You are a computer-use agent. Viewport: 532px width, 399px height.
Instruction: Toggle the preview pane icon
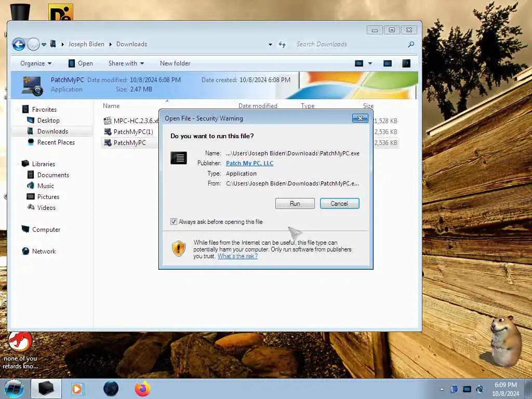coord(388,63)
